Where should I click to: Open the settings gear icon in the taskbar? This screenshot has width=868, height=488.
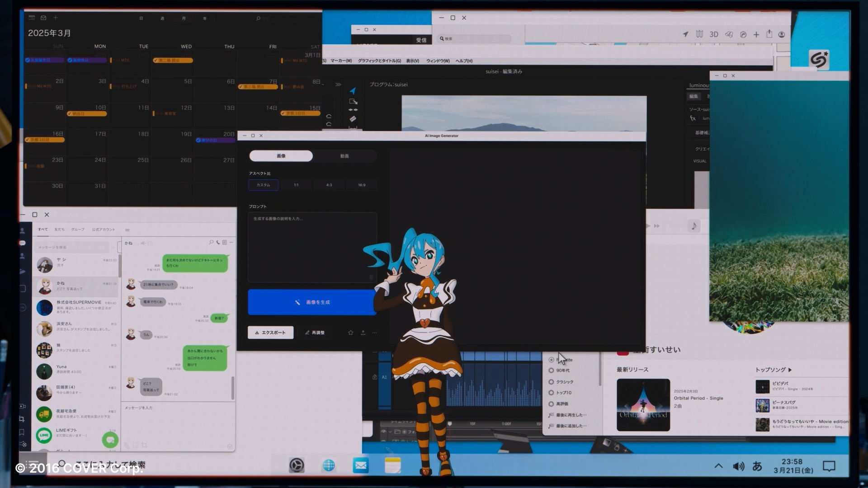tap(297, 465)
